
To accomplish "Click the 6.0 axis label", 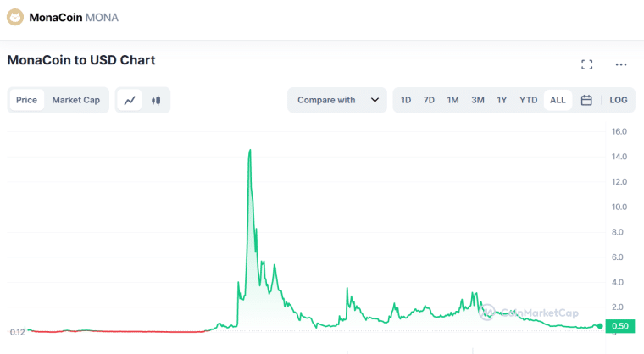I will coord(617,257).
